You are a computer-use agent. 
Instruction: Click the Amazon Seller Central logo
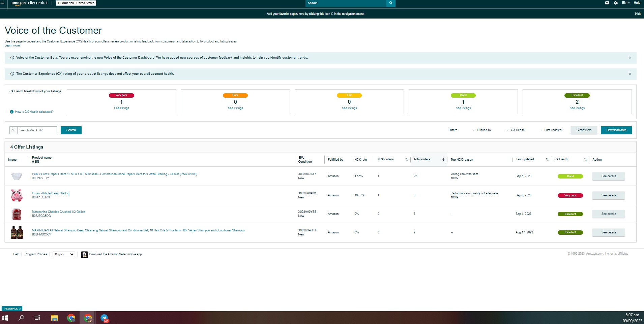click(x=30, y=3)
